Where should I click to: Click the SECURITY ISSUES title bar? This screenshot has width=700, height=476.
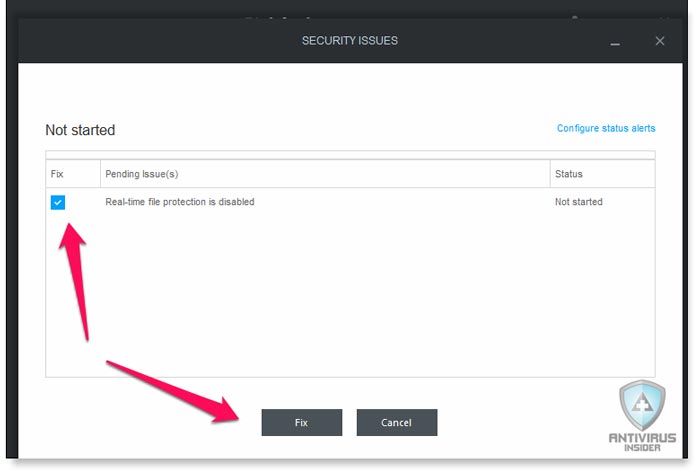click(350, 41)
